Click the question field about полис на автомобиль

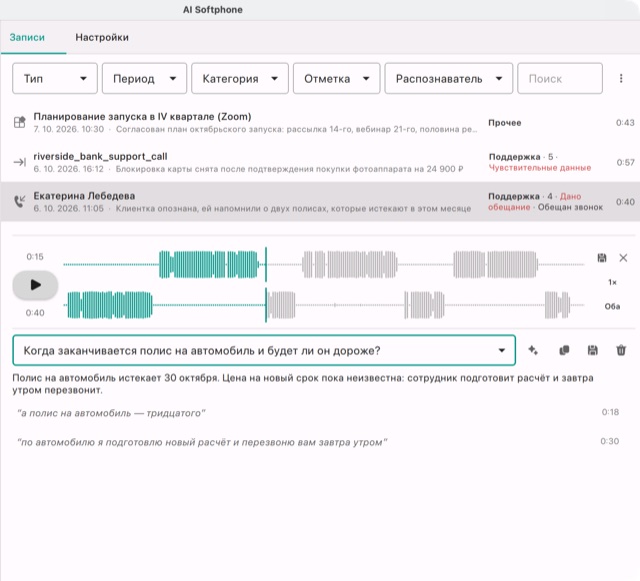(x=264, y=350)
